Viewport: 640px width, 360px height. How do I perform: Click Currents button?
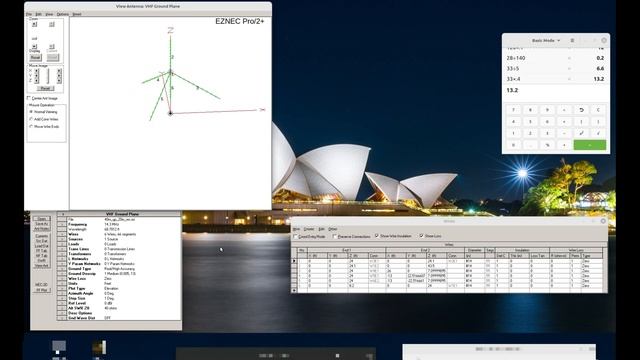42,236
